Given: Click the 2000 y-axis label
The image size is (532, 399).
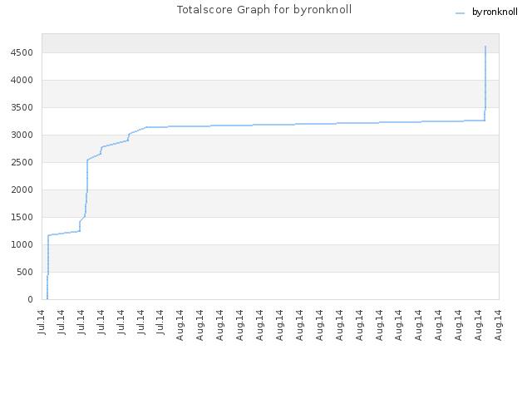Looking at the screenshot, I should [x=22, y=190].
